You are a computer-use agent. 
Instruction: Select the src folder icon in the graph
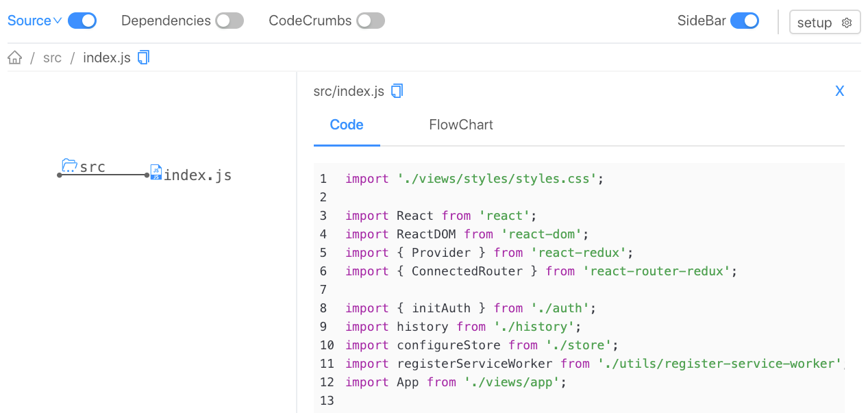click(69, 166)
